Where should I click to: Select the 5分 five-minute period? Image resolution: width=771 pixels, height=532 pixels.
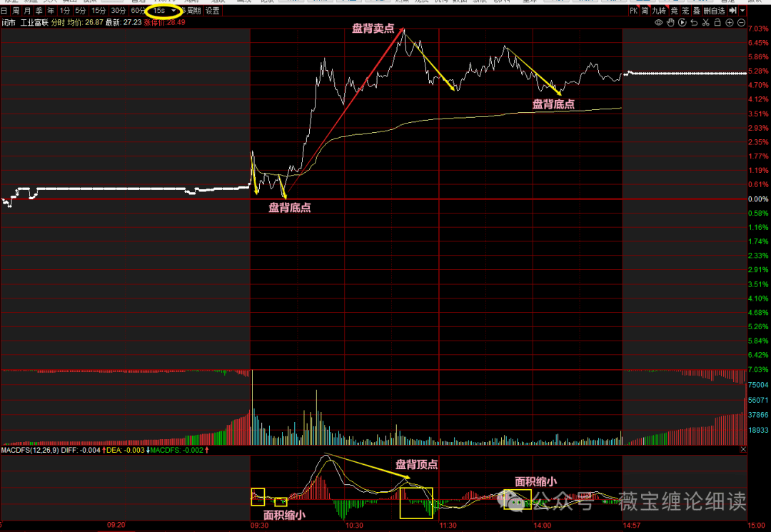[81, 10]
